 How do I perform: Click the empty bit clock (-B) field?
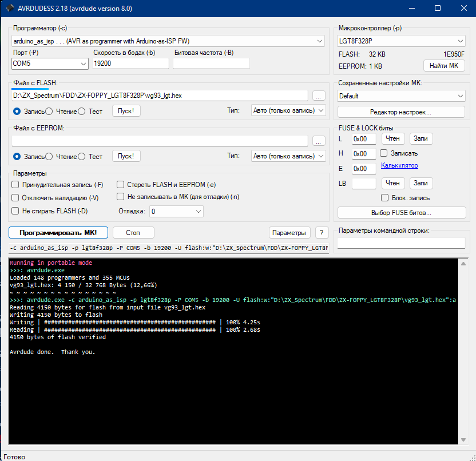[211, 63]
